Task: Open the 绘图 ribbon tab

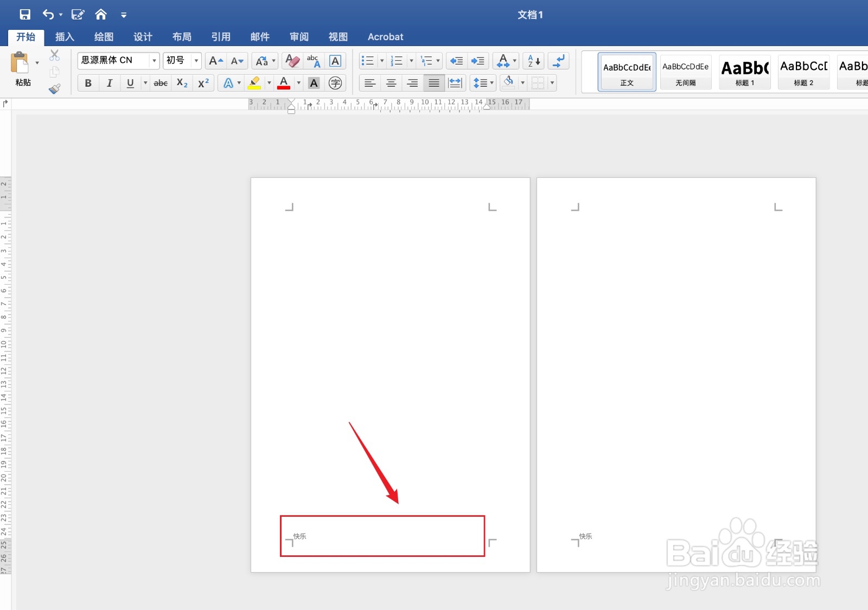Action: pos(104,37)
